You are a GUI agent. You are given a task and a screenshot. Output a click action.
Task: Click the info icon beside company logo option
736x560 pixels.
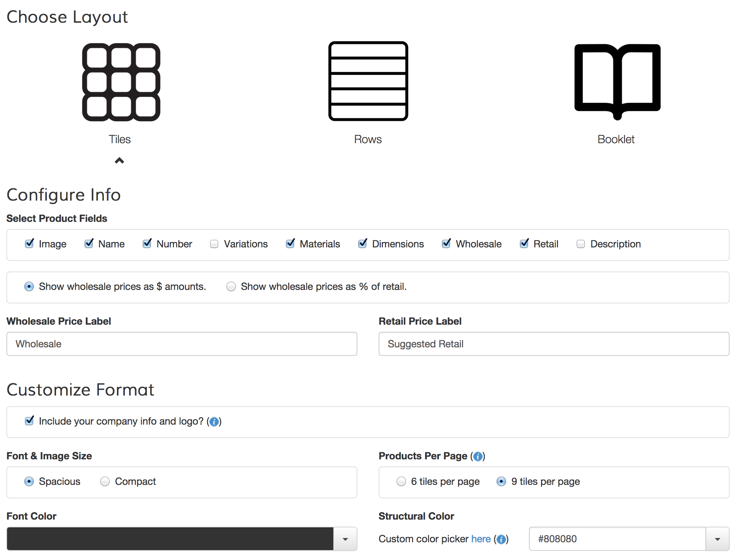[x=214, y=422]
